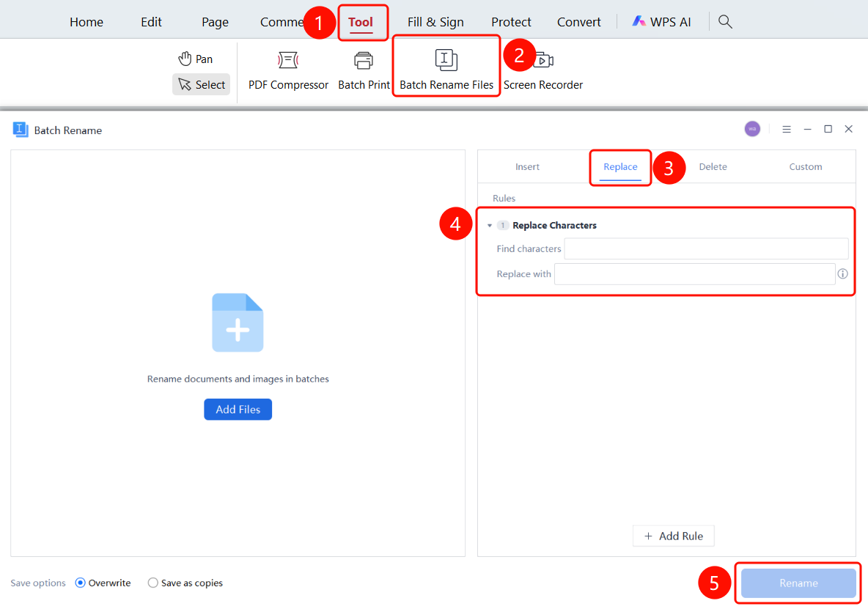This screenshot has width=868, height=609.
Task: Click the large add-file plus icon
Action: tap(238, 322)
